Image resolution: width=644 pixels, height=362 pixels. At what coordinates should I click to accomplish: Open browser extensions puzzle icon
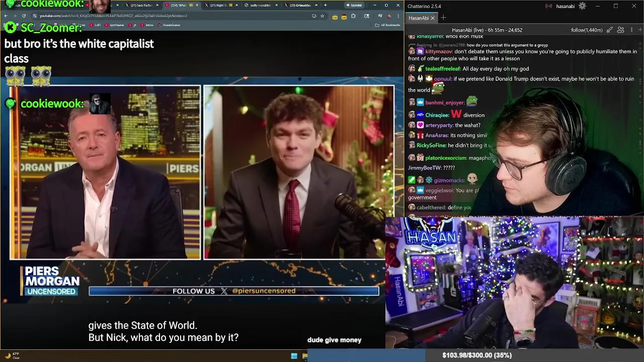(x=353, y=16)
